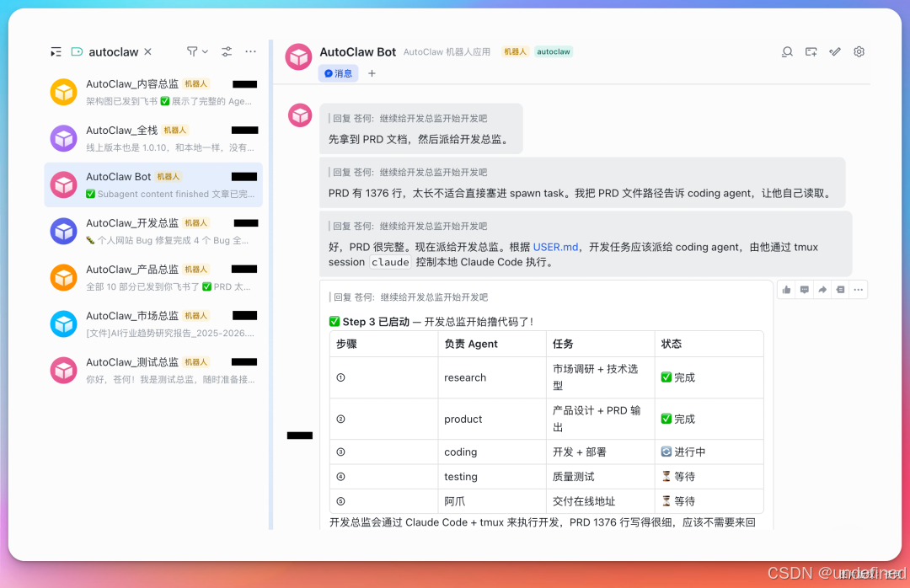Screen dimensions: 910x588
Task: Add a new tab with the plus button
Action: (371, 73)
